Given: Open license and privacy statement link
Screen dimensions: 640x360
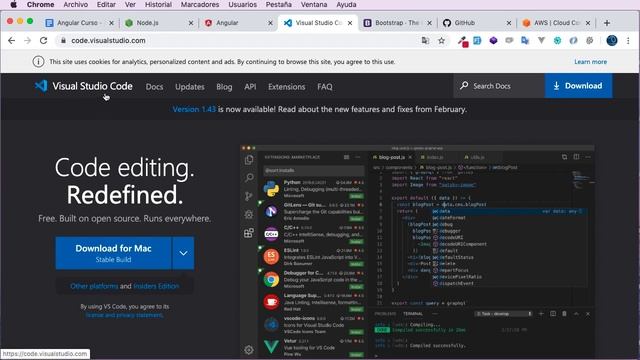Looking at the screenshot, I should (x=124, y=315).
